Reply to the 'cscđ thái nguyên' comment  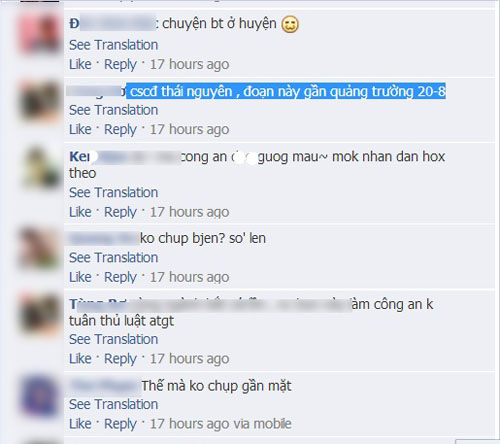pyautogui.click(x=120, y=130)
